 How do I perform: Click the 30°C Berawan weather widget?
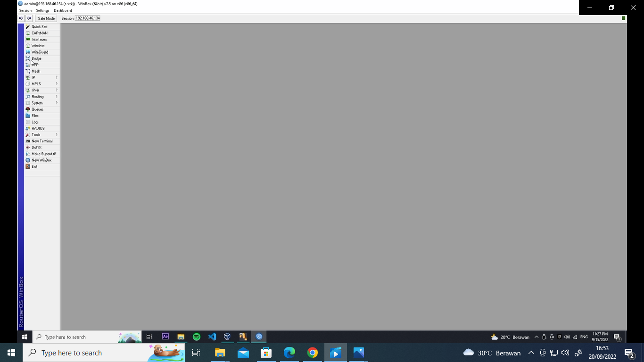pyautogui.click(x=492, y=353)
